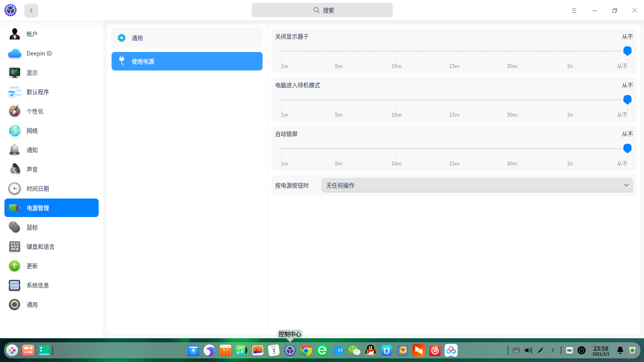644x362 pixels.
Task: Click the 30m mark under 自动锁屏
Action: point(512,163)
